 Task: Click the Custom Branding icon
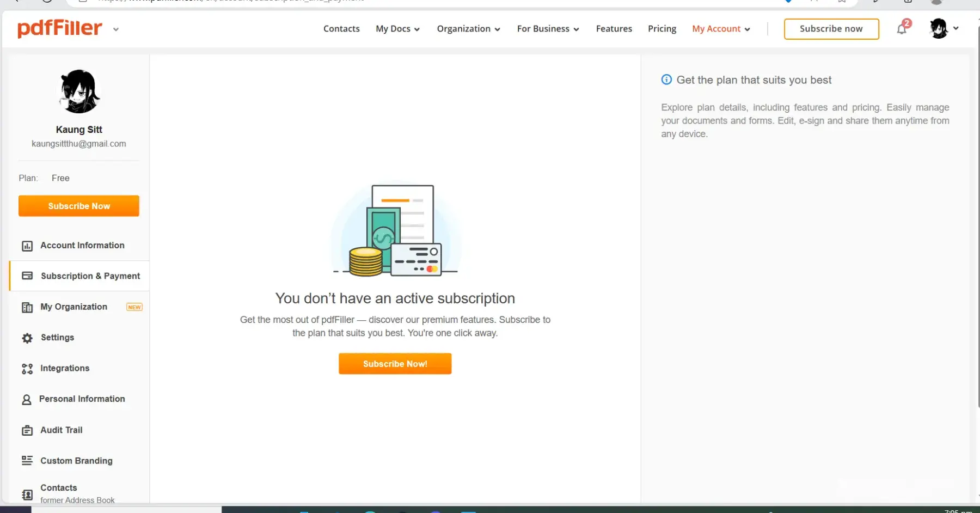coord(27,461)
